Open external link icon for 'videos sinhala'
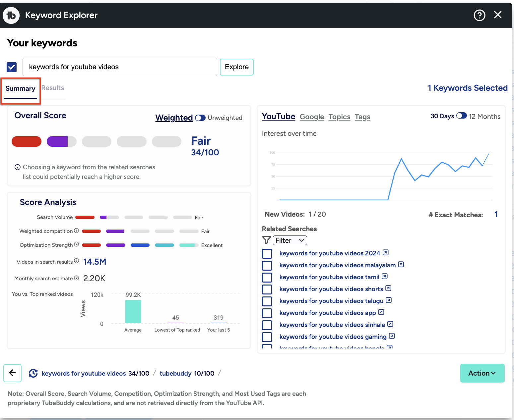 click(x=390, y=324)
